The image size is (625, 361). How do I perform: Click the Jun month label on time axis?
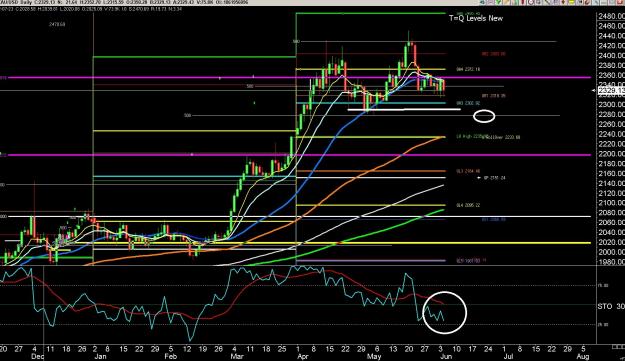coord(446,356)
